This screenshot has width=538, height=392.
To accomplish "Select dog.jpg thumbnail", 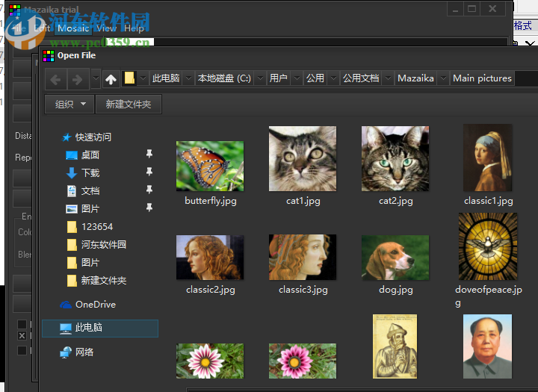I will [395, 258].
